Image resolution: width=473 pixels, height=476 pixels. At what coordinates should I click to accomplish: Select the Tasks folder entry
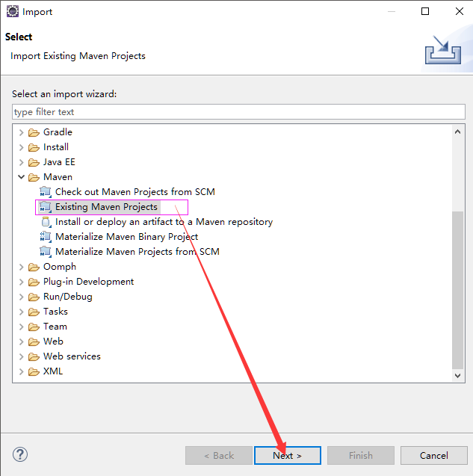pos(55,312)
